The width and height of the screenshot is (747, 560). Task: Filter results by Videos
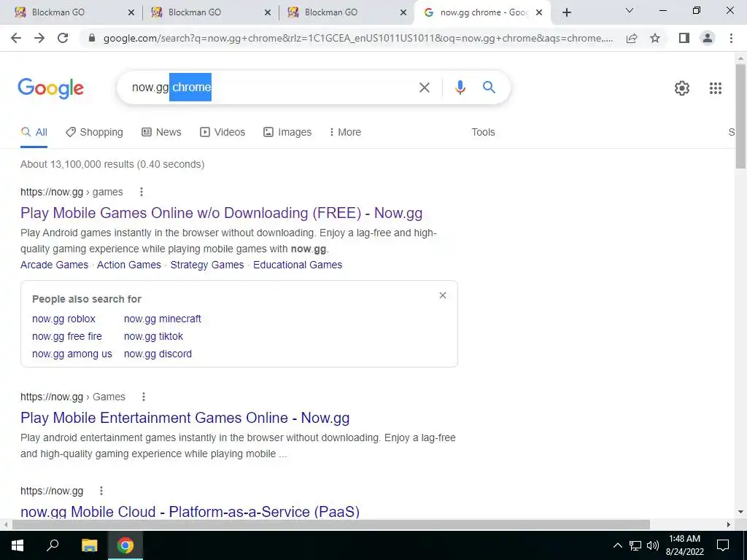[x=222, y=132]
